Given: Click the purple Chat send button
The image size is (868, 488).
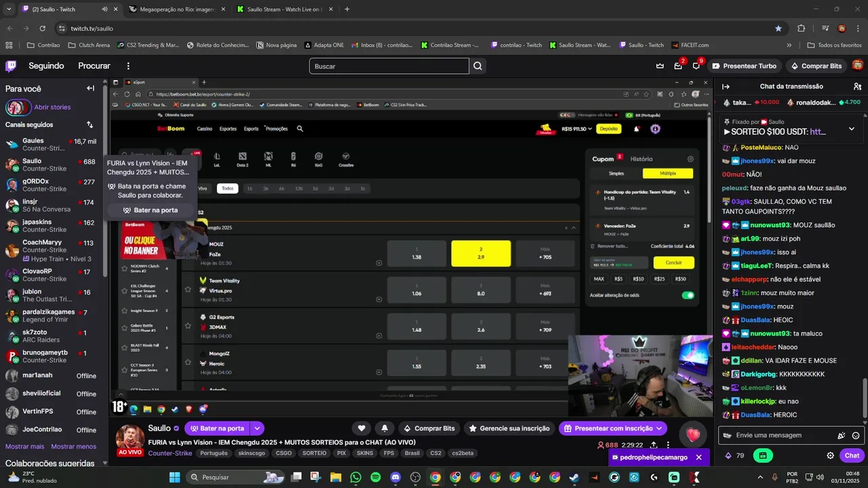Looking at the screenshot, I should (852, 455).
